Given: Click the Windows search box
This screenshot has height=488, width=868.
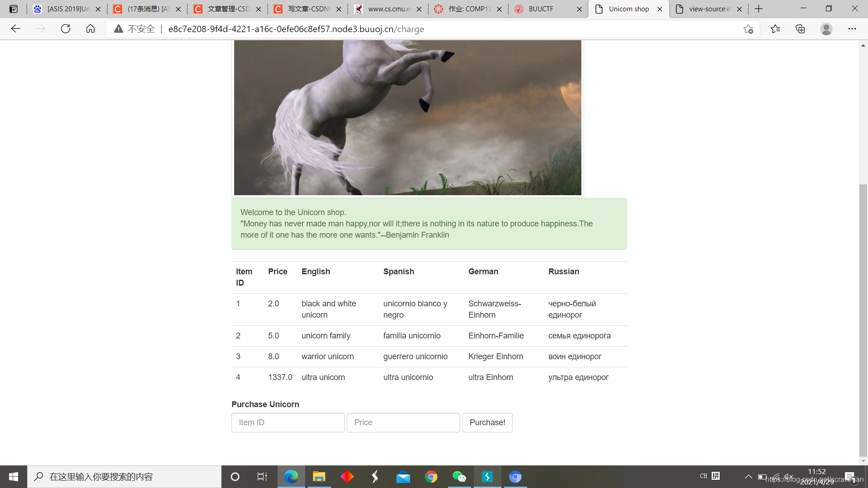Looking at the screenshot, I should (124, 477).
